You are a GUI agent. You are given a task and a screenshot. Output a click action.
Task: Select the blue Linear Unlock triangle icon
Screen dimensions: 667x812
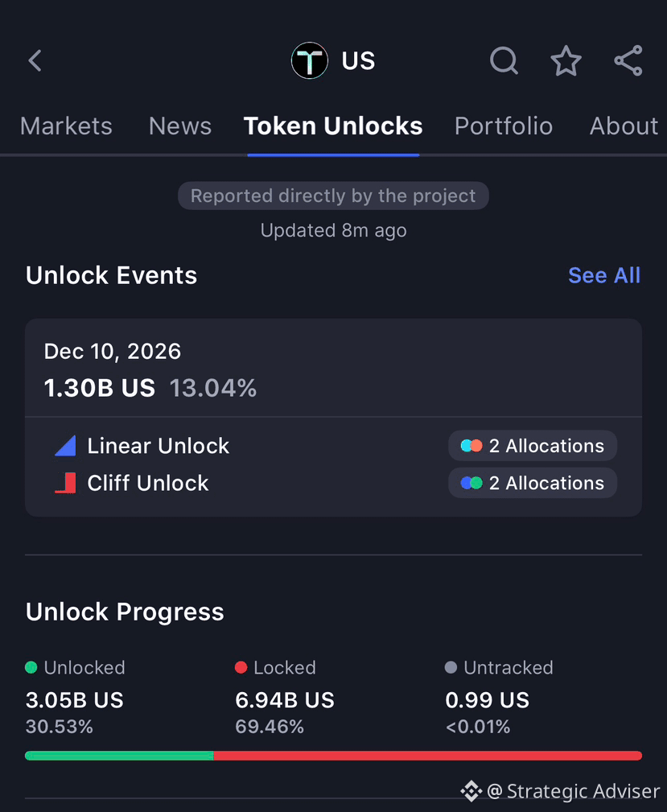66,446
